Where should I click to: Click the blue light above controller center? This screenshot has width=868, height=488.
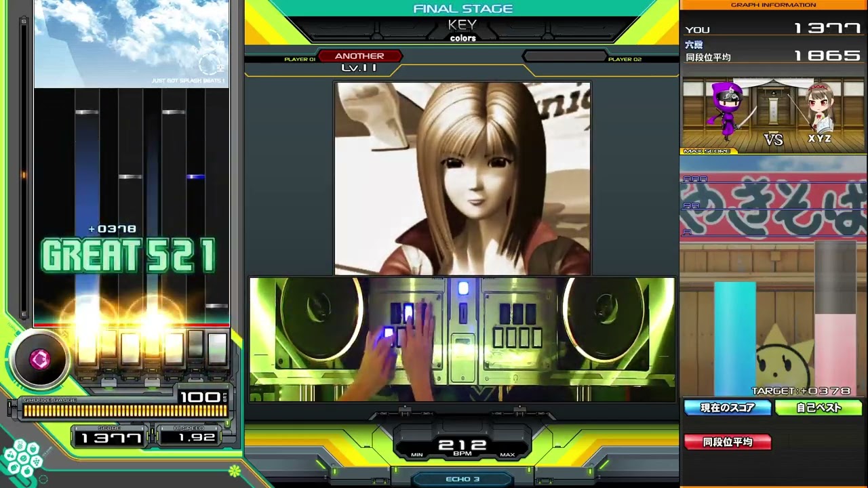[x=463, y=289]
